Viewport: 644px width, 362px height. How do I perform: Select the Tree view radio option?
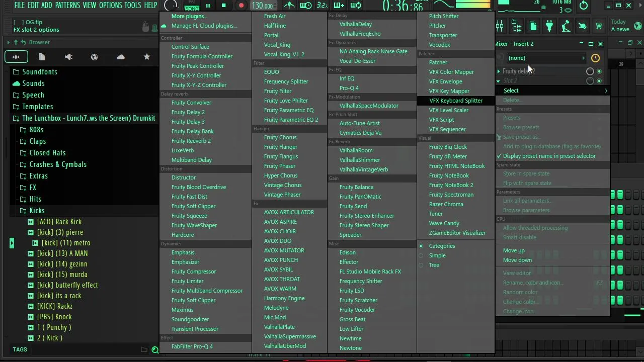[421, 265]
